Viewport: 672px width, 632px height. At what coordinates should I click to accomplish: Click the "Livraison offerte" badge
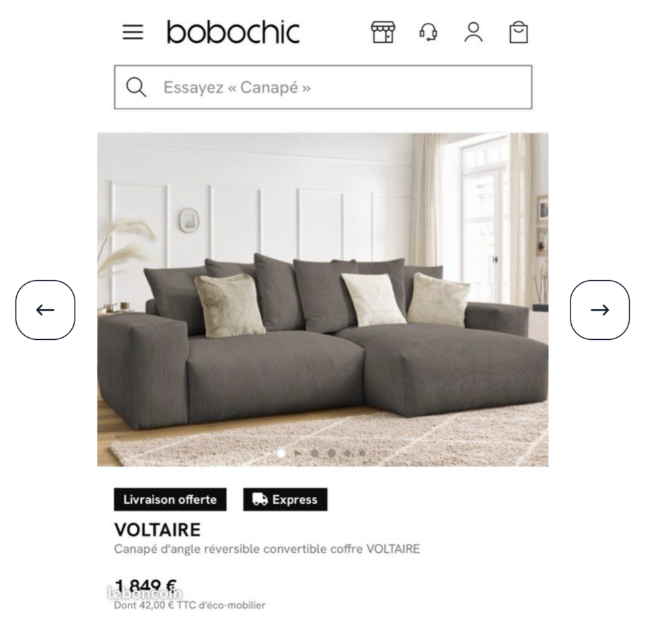(x=170, y=500)
